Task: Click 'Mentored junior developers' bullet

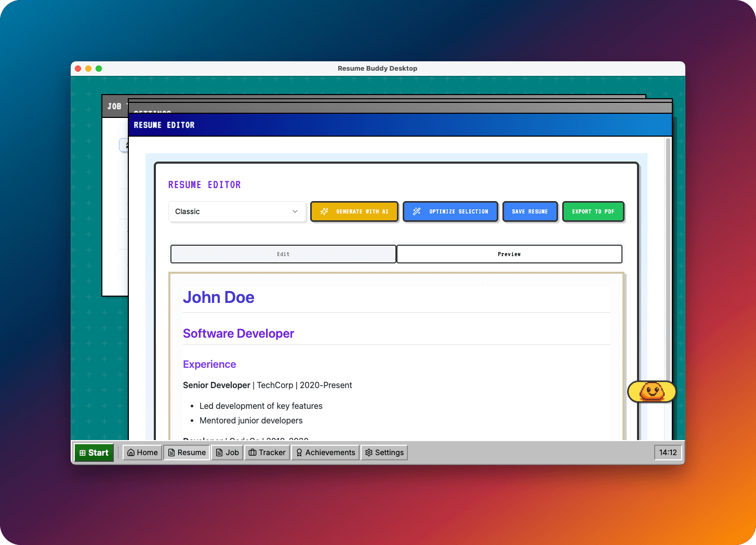Action: (x=251, y=420)
